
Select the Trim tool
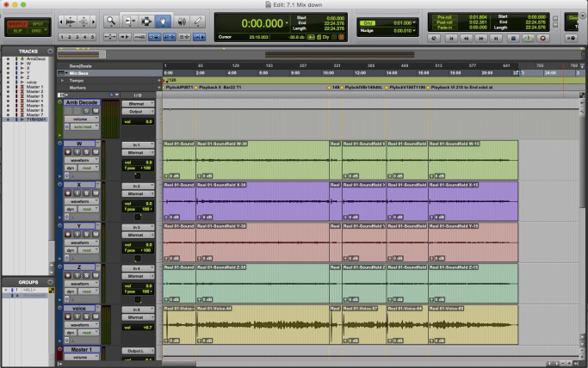click(130, 20)
